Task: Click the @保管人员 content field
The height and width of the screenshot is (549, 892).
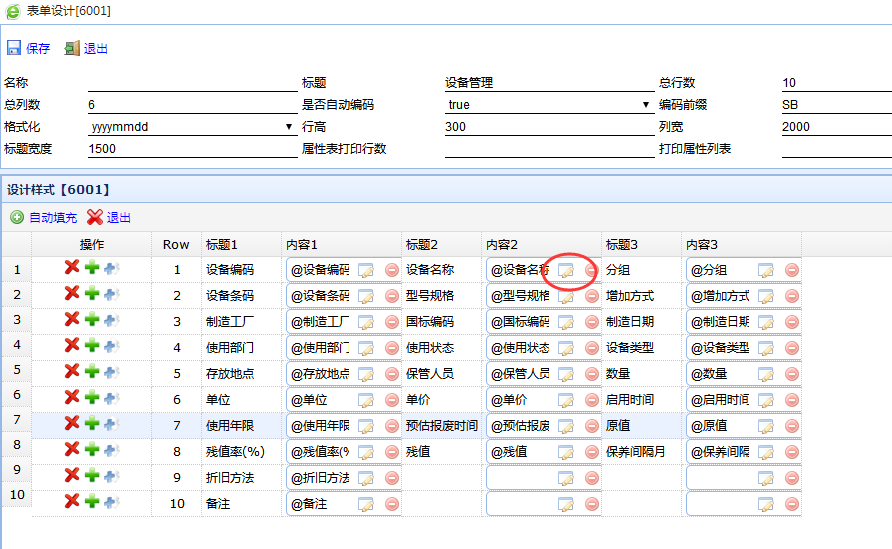Action: [x=519, y=374]
